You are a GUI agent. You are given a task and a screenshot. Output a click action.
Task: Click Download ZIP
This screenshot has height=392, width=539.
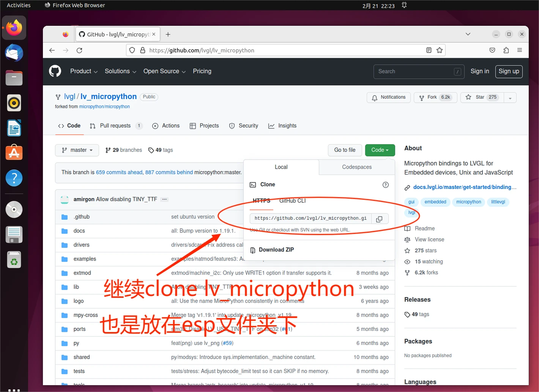[276, 250]
